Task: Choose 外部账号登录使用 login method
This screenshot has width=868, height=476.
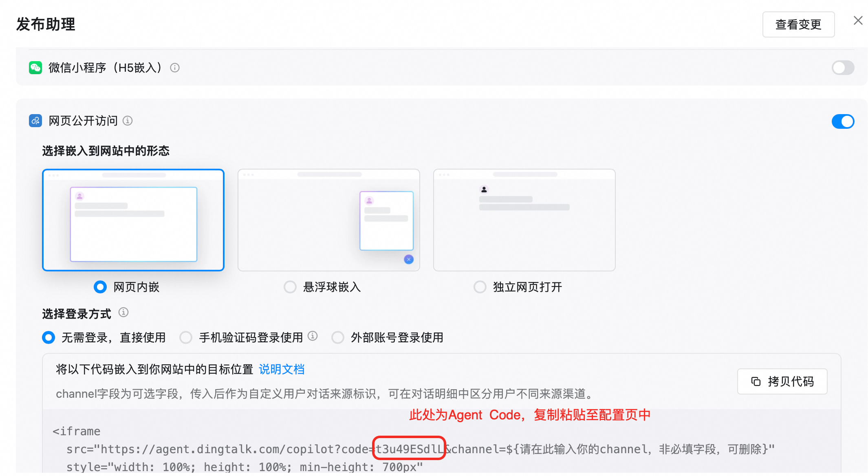Action: click(338, 337)
